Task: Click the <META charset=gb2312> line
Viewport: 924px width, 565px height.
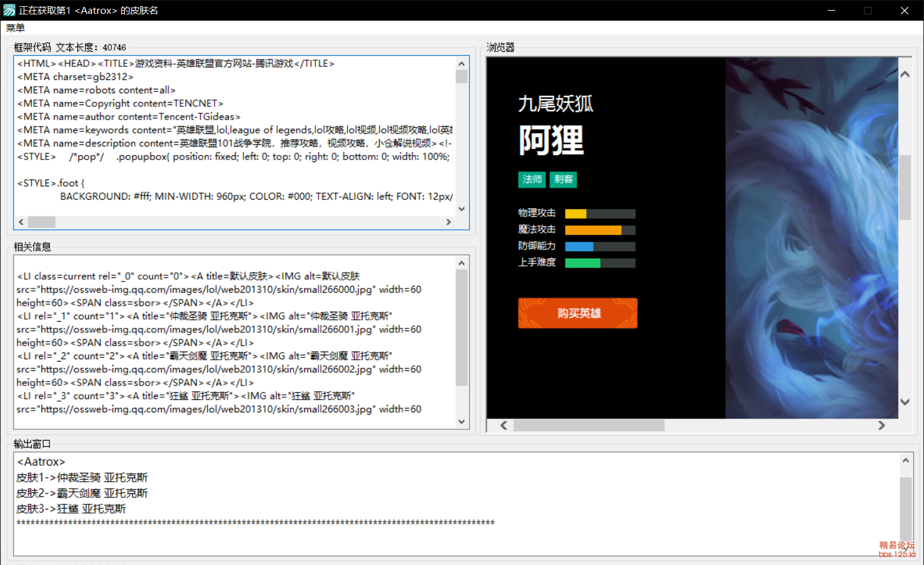Action: 75,77
